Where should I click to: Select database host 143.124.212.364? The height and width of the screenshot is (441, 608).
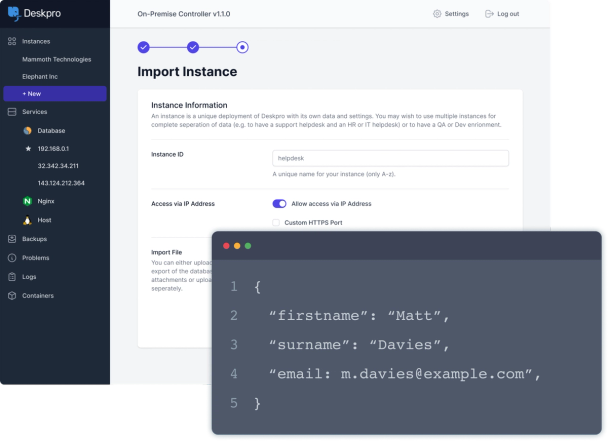coord(61,183)
